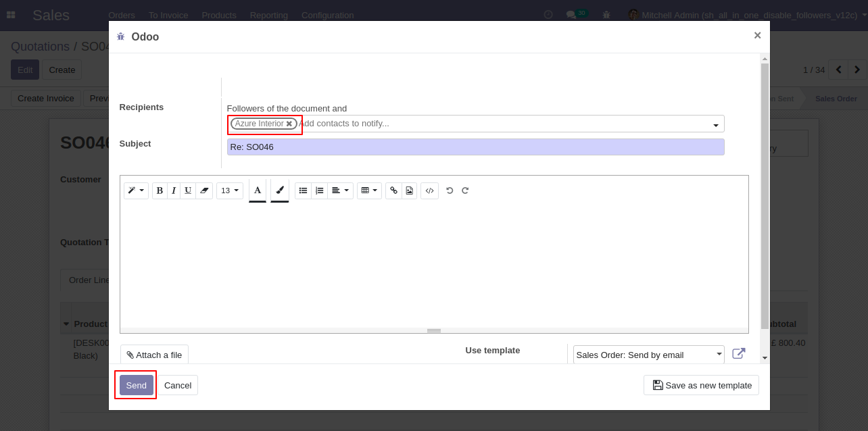The width and height of the screenshot is (868, 431).
Task: Click the insert image icon
Action: click(409, 191)
